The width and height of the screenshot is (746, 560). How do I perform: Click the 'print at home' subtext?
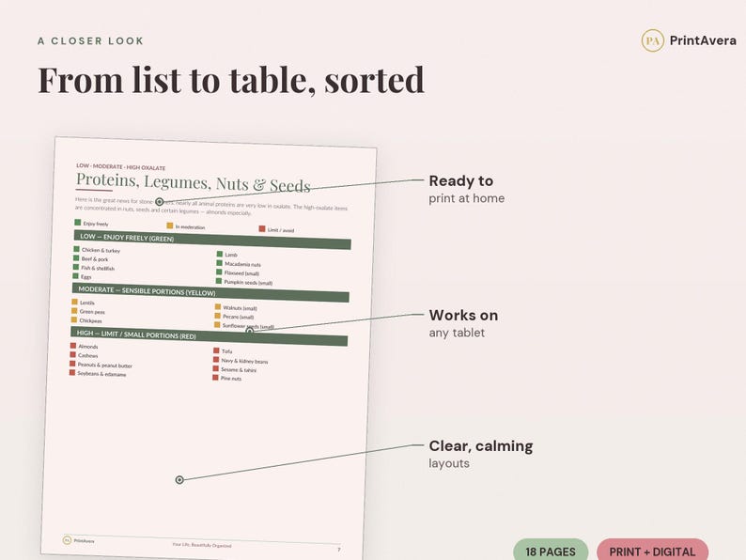tap(466, 198)
